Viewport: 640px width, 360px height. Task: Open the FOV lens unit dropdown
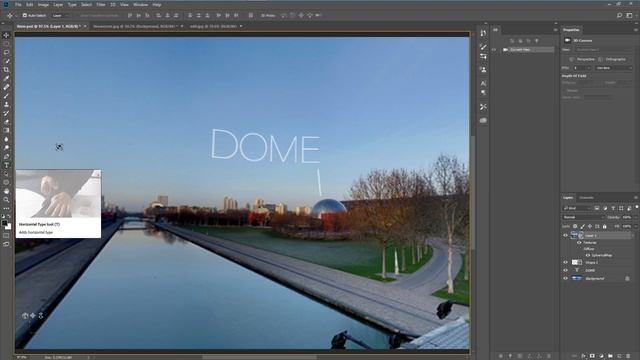click(613, 68)
